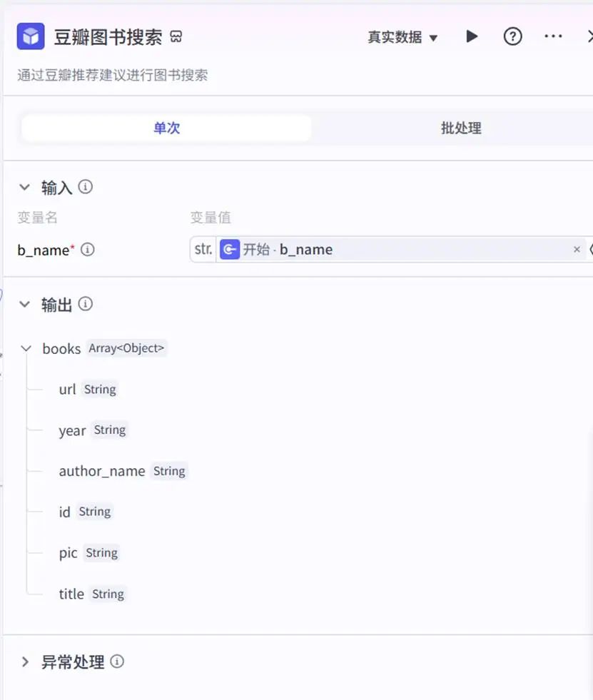Show info for 输出 section
Viewport: 593px width, 700px height.
point(86,304)
